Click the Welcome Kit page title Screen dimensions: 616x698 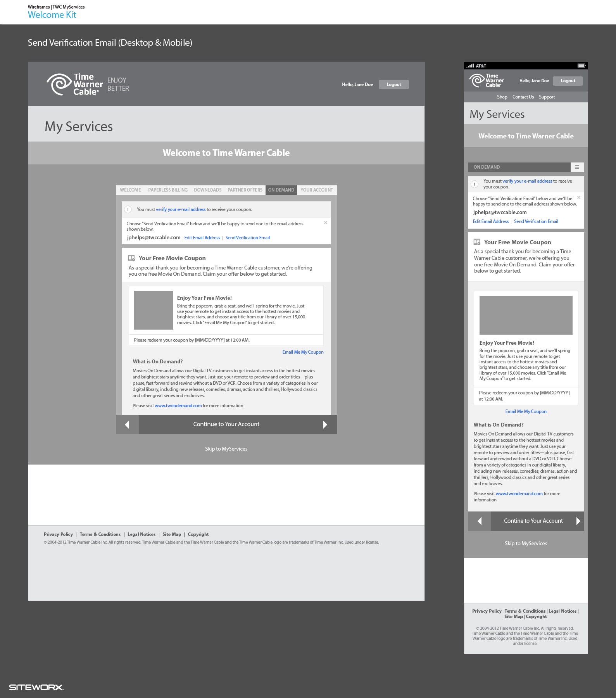(x=52, y=15)
